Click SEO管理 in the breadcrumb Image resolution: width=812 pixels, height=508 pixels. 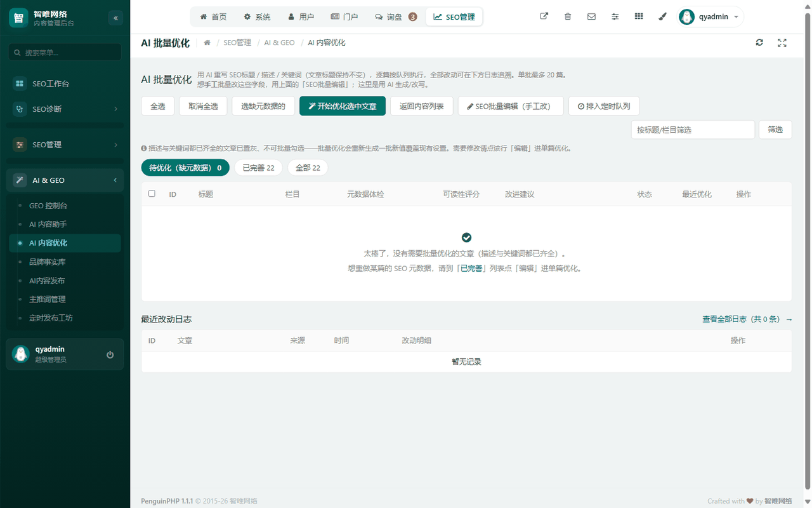pos(237,43)
